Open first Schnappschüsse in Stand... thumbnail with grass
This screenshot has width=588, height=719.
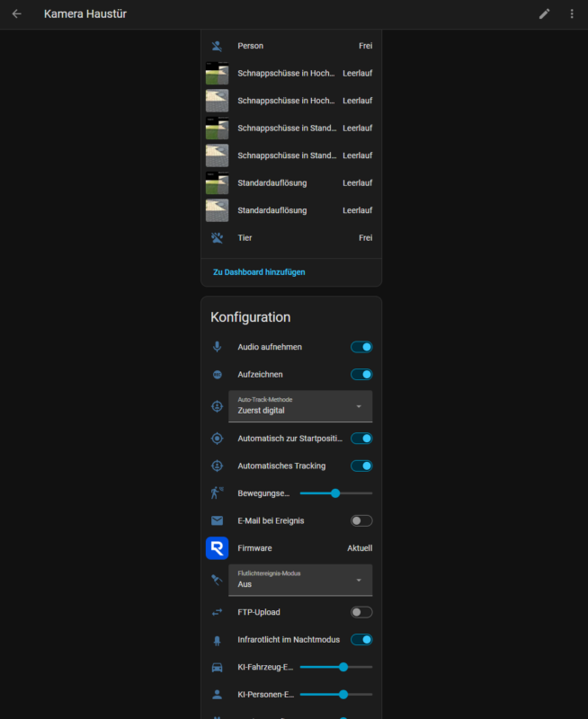pyautogui.click(x=217, y=128)
